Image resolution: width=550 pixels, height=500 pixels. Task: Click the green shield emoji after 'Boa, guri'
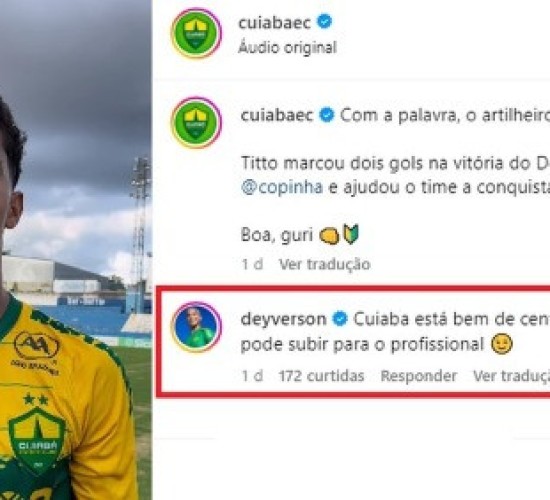pos(351,234)
